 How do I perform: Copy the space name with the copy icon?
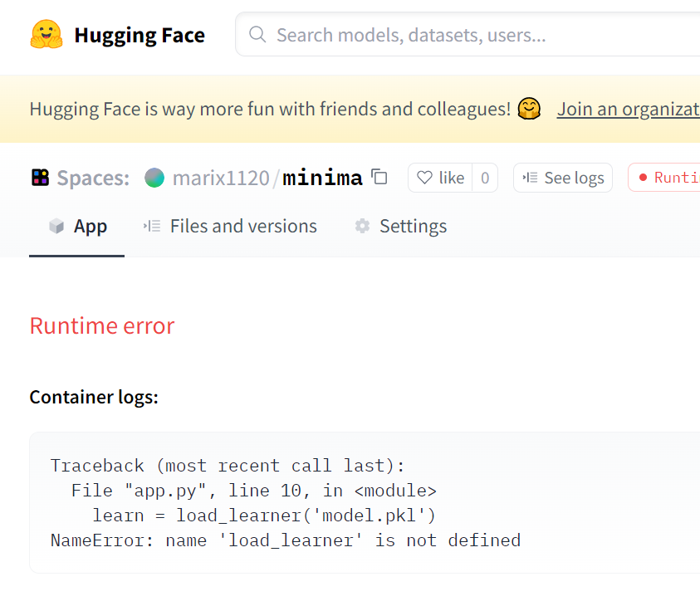[x=379, y=177]
